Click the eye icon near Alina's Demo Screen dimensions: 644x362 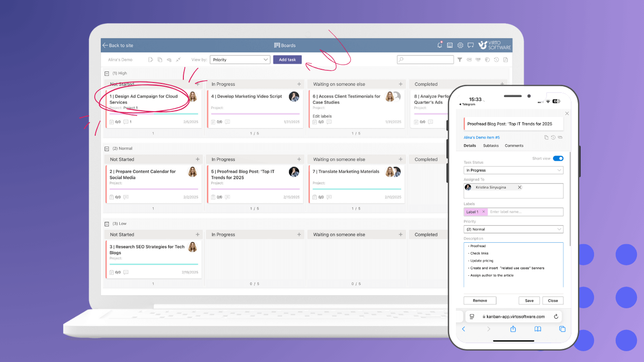pos(169,59)
